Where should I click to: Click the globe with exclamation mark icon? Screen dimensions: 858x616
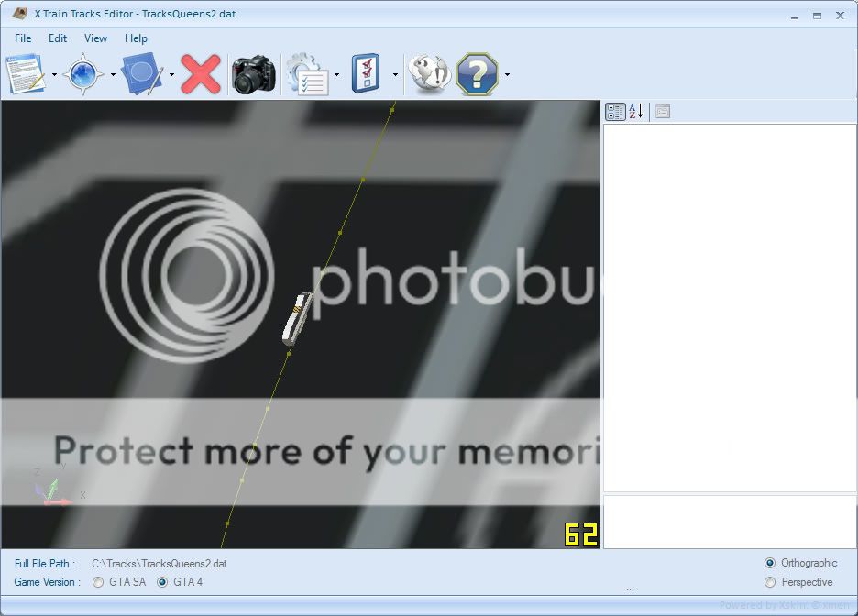(x=430, y=73)
